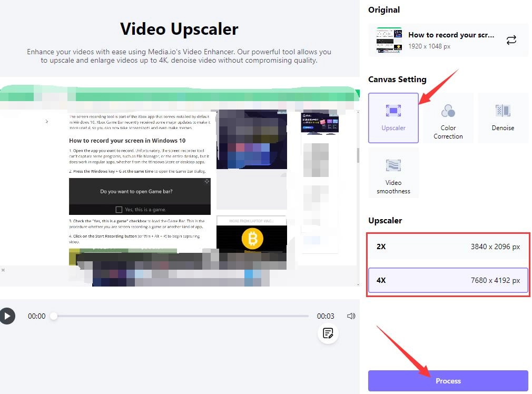532x394 pixels.
Task: Click the small x at preview's left edge
Action: (3, 270)
